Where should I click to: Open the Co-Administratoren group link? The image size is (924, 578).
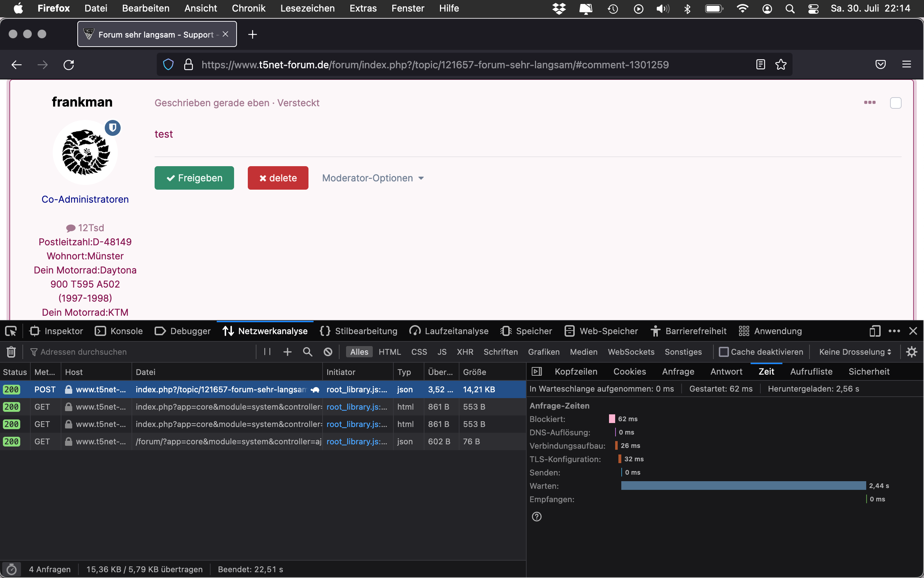coord(85,199)
